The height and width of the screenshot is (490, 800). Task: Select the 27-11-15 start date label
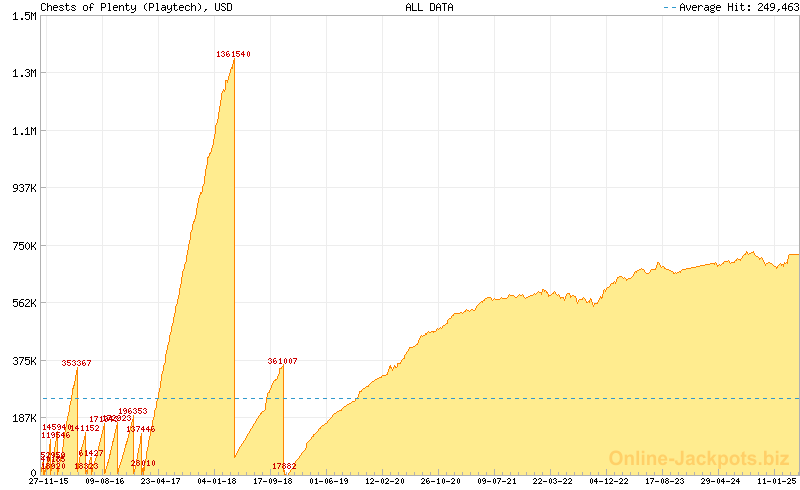point(49,481)
